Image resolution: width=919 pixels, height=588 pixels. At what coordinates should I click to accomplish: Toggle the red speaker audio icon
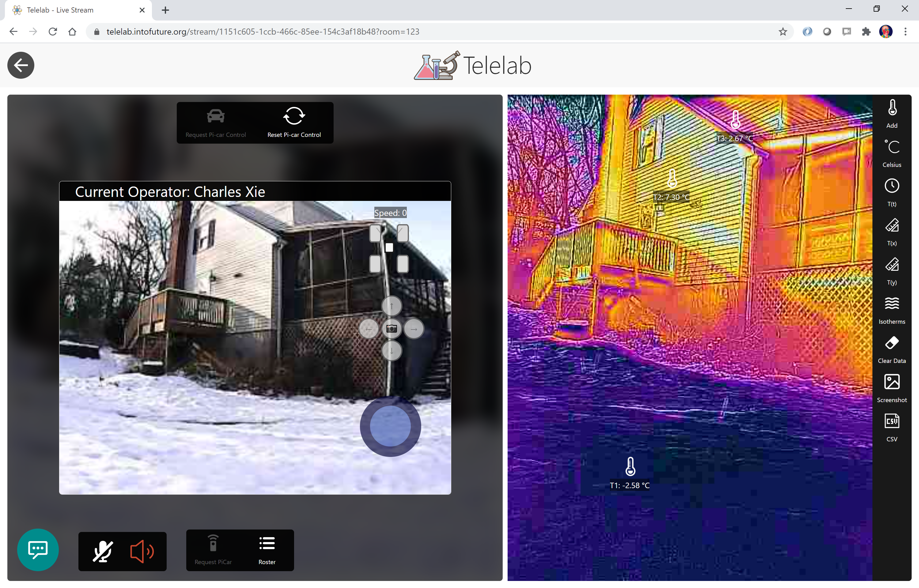142,551
